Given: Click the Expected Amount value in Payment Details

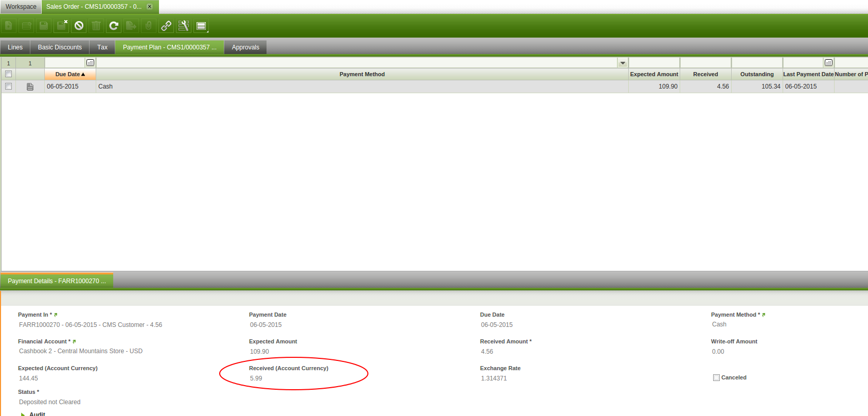Looking at the screenshot, I should pos(259,352).
